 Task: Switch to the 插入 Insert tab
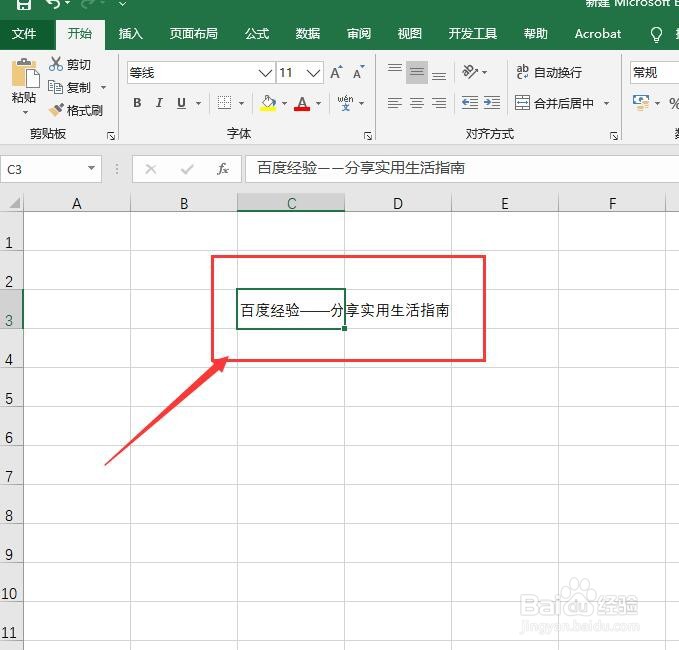pos(130,34)
